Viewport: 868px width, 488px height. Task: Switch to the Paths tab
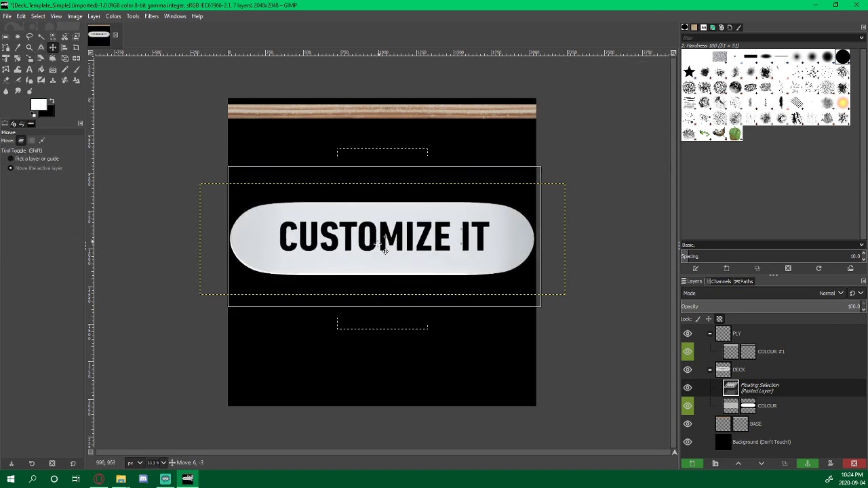[744, 281]
